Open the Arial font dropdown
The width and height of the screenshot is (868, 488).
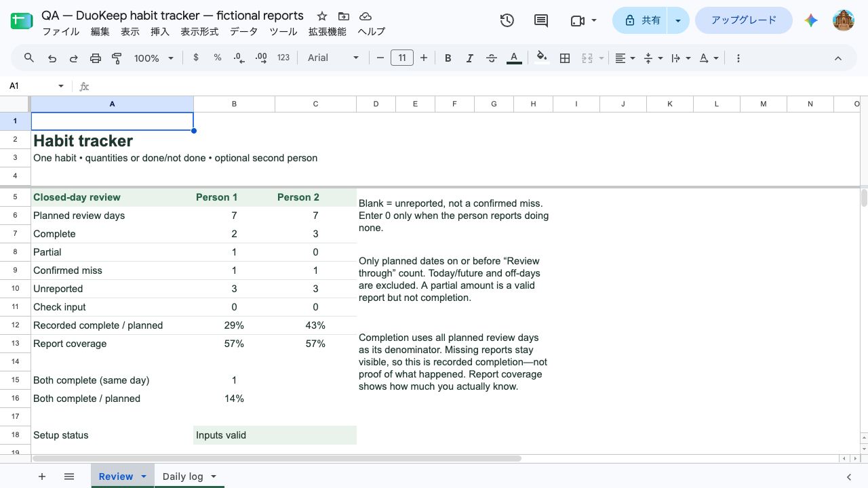pyautogui.click(x=333, y=58)
